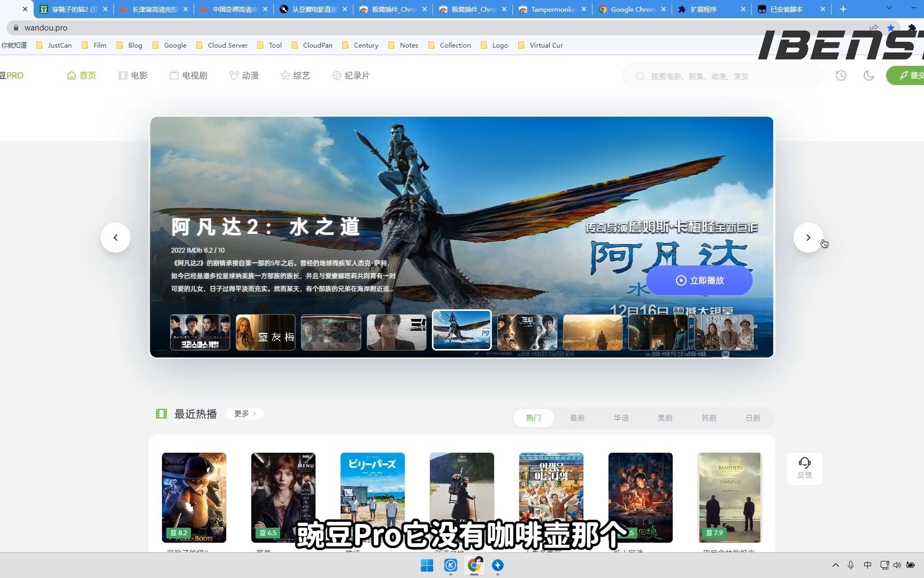Select the 日剧 filter tab

pos(753,418)
